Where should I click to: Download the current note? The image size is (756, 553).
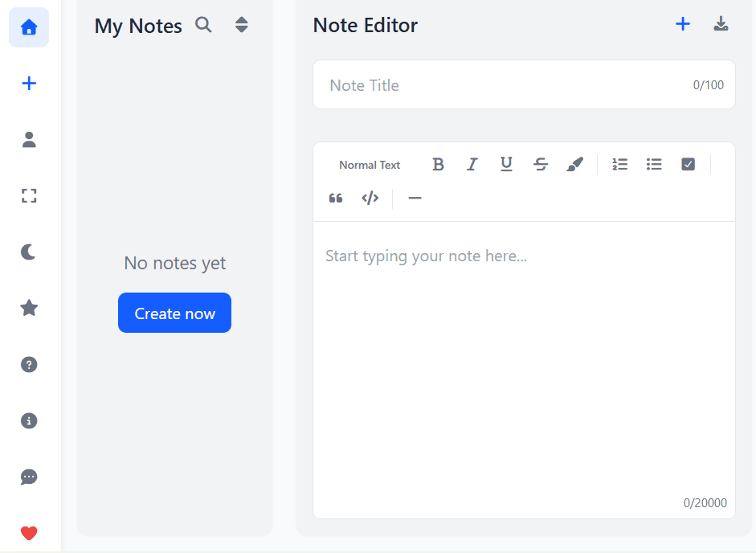click(x=721, y=24)
